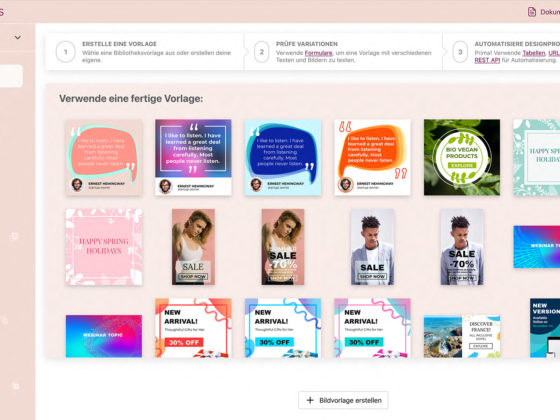Select the coral speech bubble quote template
The image size is (560, 420).
tap(104, 158)
